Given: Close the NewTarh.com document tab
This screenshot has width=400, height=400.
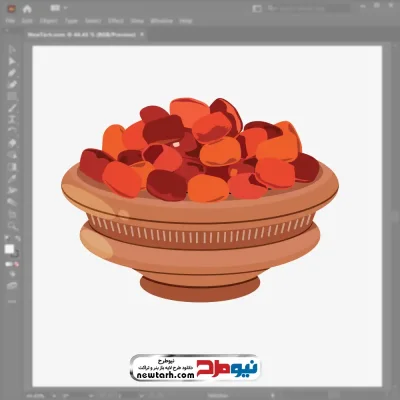Looking at the screenshot, I should click(x=142, y=34).
